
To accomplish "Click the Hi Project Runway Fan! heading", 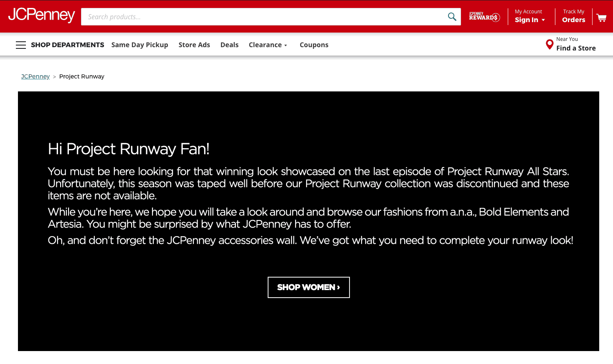I will point(129,149).
